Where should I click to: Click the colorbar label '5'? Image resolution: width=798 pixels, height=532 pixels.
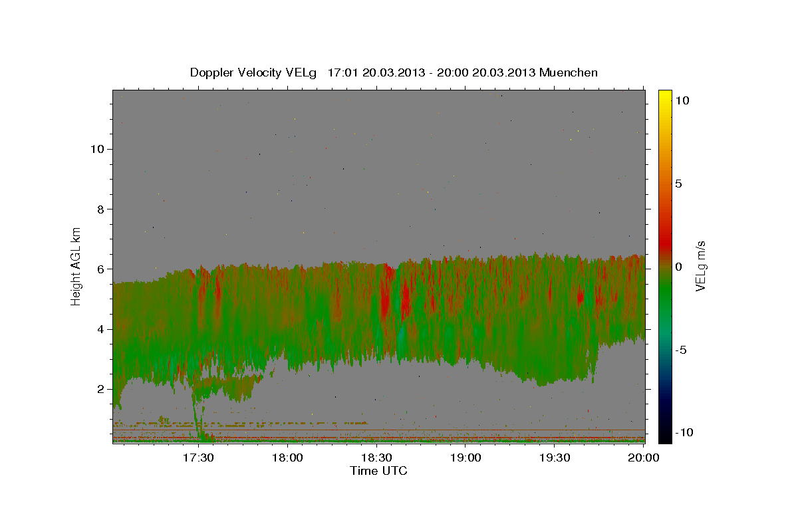(678, 183)
